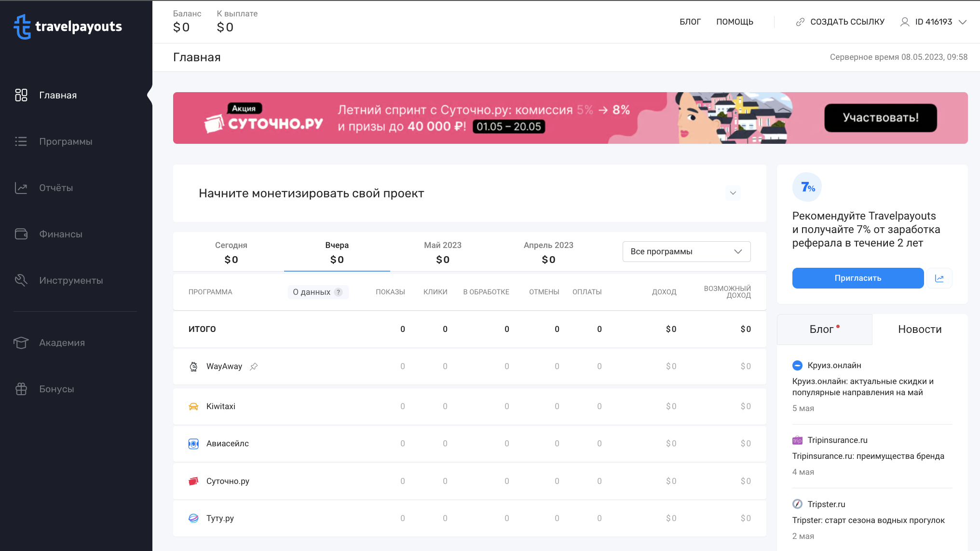Image resolution: width=980 pixels, height=551 pixels.
Task: Open the ПОМОЩЬ header link
Action: (735, 22)
